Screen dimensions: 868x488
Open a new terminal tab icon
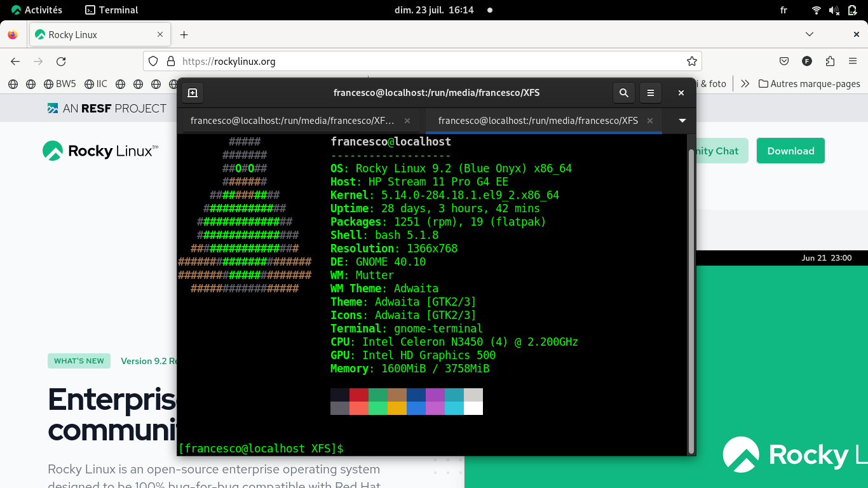coord(193,93)
